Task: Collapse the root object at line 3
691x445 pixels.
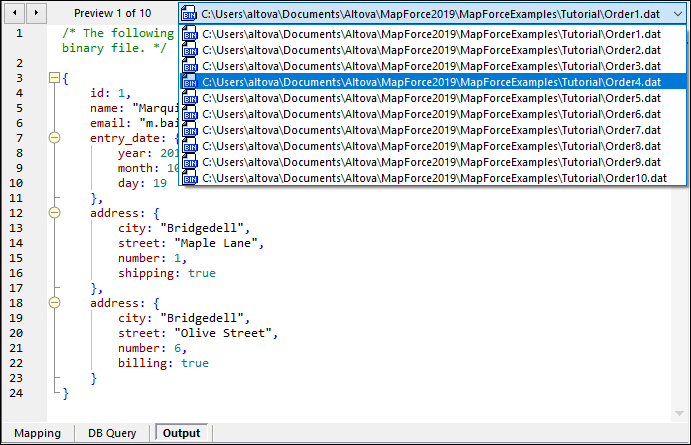Action: 54,77
